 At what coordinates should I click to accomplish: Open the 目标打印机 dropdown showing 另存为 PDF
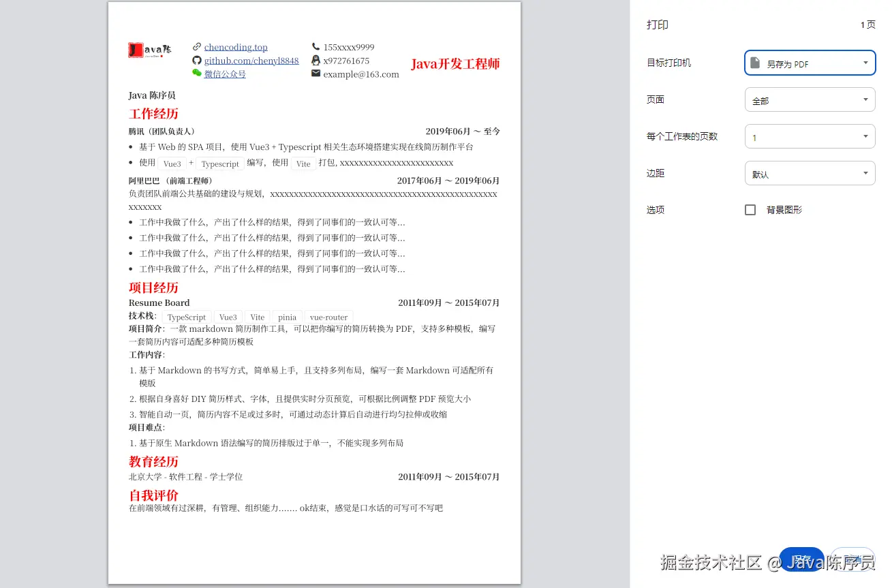[x=810, y=63]
